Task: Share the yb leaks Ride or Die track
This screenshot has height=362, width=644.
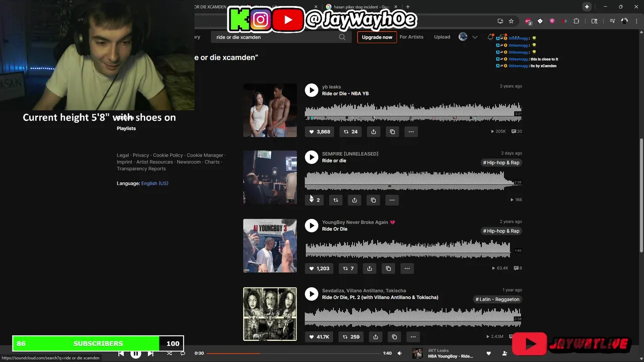Action: (x=373, y=132)
